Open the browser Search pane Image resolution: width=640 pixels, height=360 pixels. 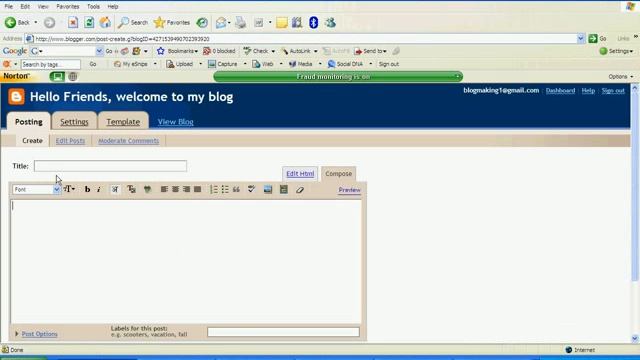(133, 22)
